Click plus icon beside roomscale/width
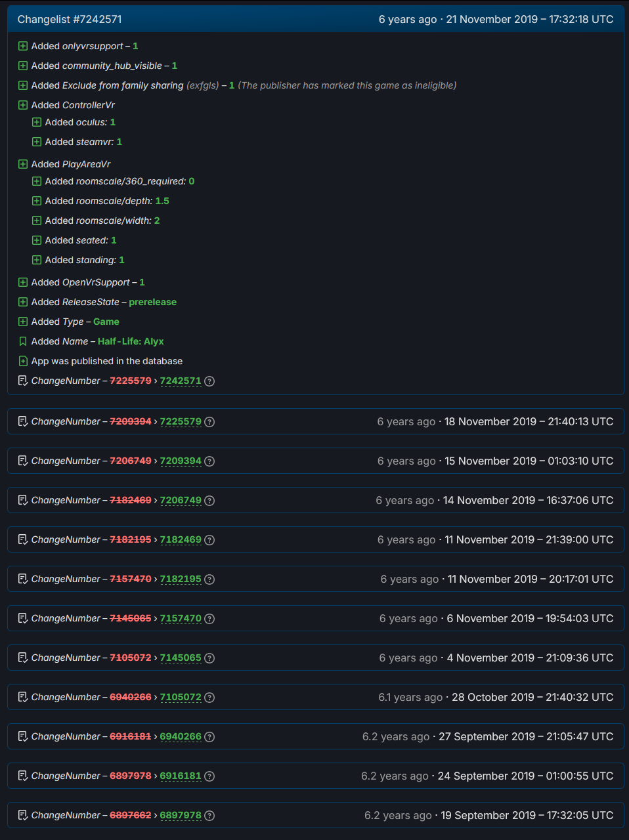Screen dimensions: 629x840 (37, 220)
